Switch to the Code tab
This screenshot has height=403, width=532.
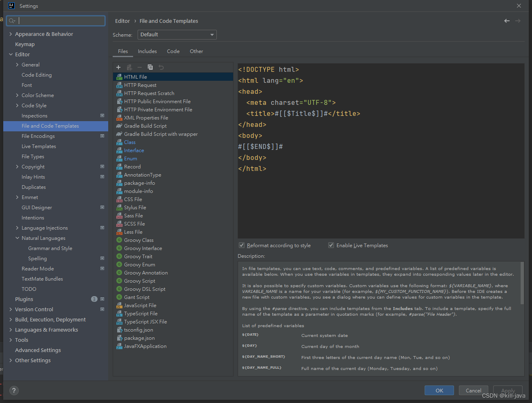(173, 51)
